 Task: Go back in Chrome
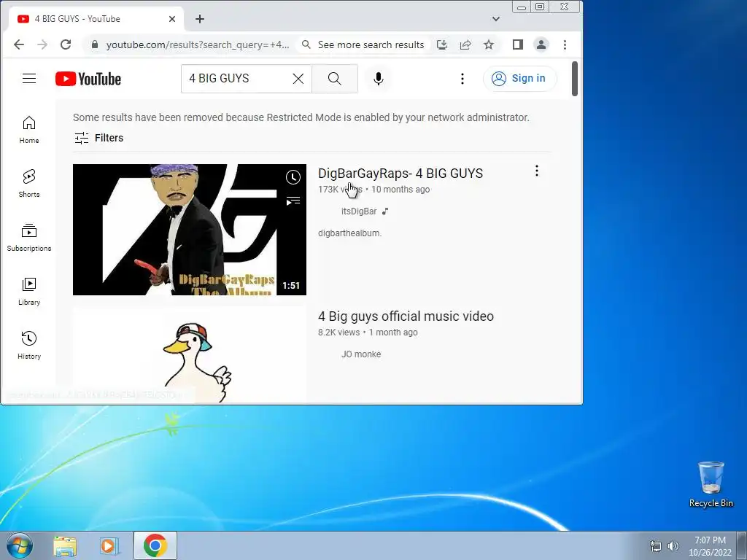tap(18, 44)
